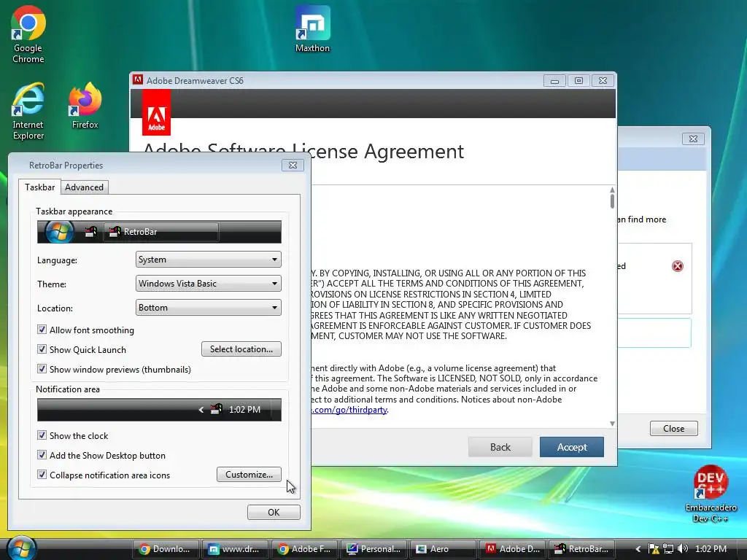Toggle Show window previews (thumbnails) checkbox
The height and width of the screenshot is (560, 747).
point(42,369)
